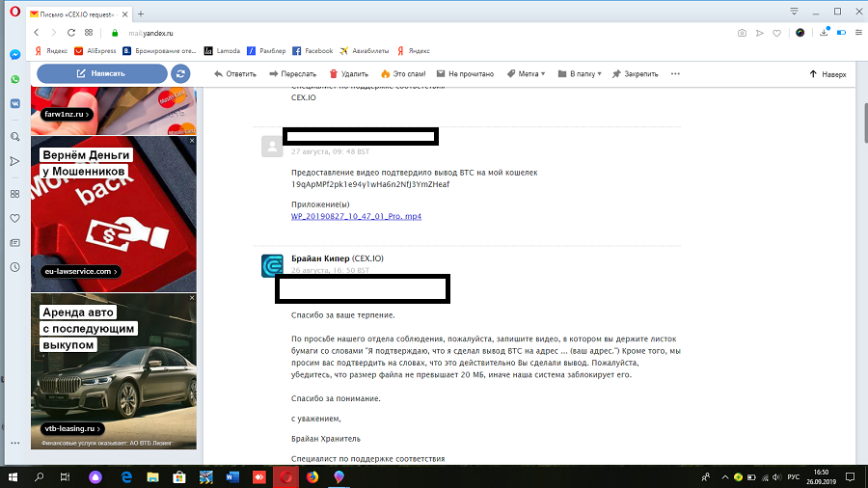Open Easy Setup menu icon

tap(858, 33)
